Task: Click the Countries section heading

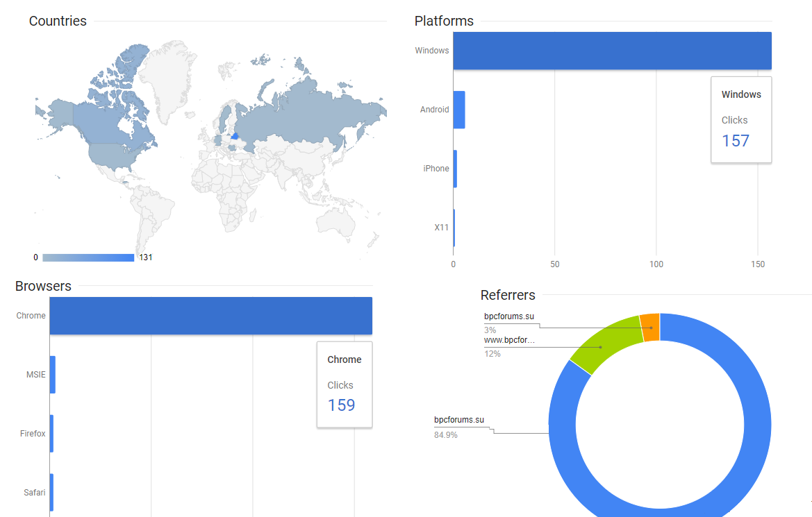Action: point(58,22)
